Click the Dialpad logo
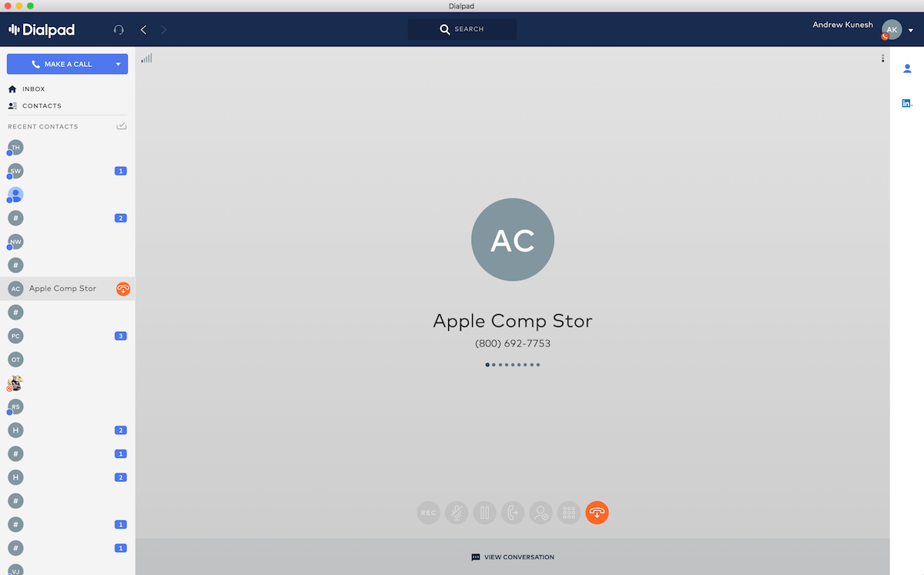924x575 pixels. 42,29
